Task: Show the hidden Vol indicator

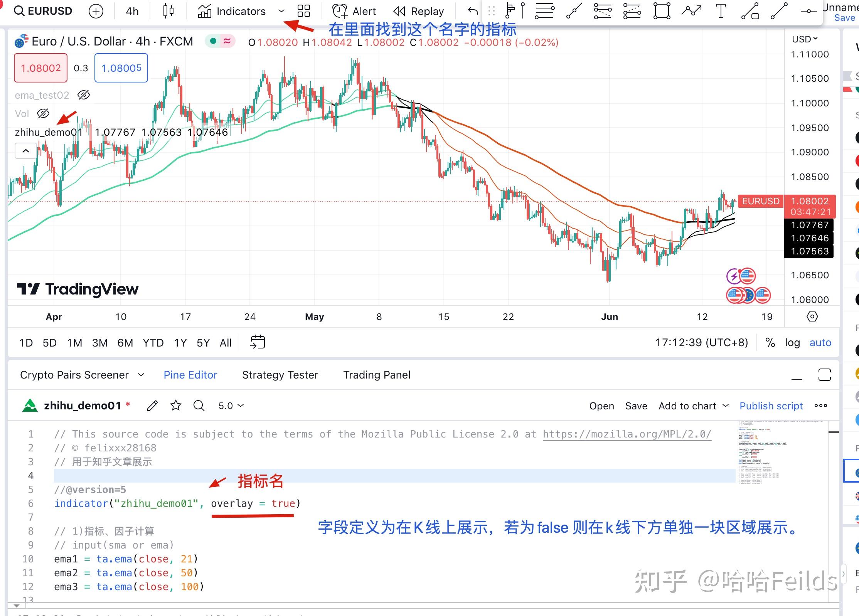Action: (43, 113)
